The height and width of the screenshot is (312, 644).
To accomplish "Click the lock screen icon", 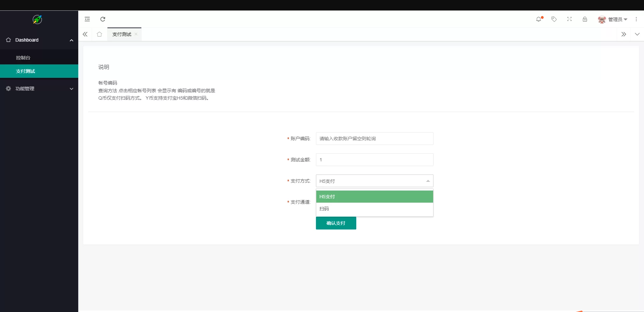I will tap(585, 19).
